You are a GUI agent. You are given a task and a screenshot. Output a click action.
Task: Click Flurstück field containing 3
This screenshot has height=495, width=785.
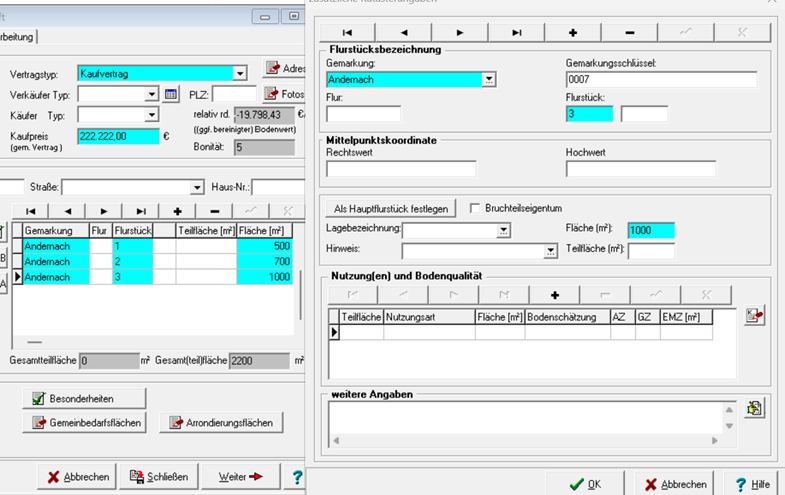[x=590, y=114]
